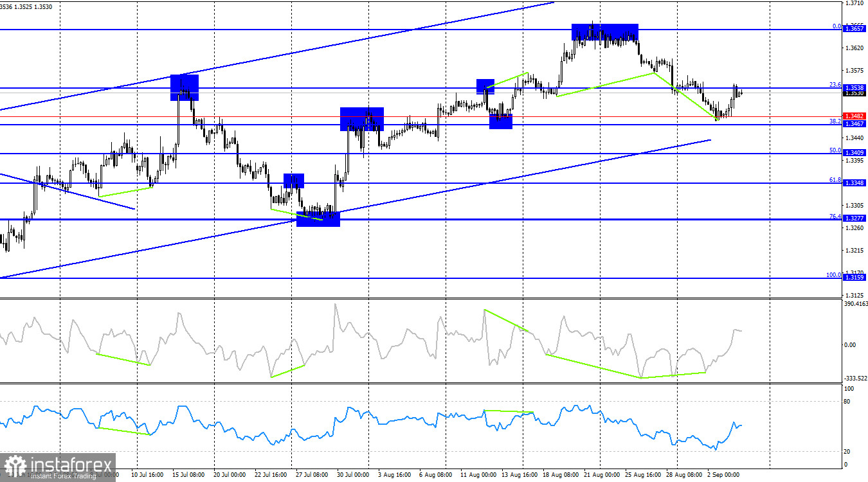
Task: Click the 21 Aug 00:00 time axis label
Action: coord(601,474)
